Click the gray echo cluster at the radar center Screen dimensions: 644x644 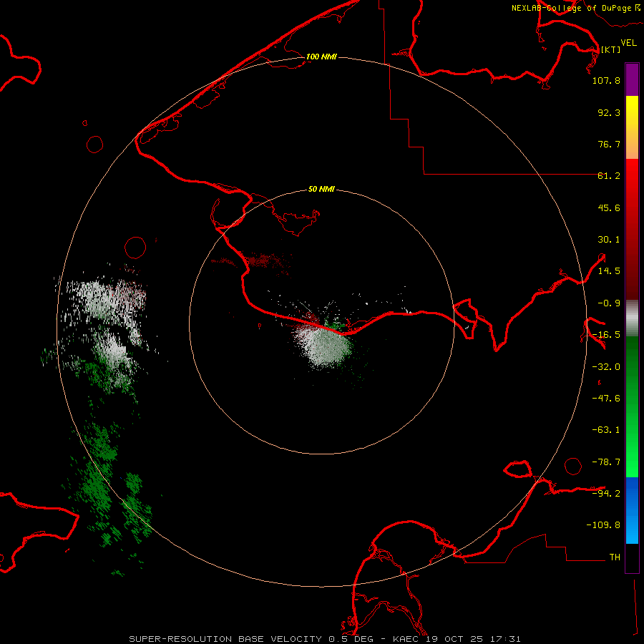324,347
